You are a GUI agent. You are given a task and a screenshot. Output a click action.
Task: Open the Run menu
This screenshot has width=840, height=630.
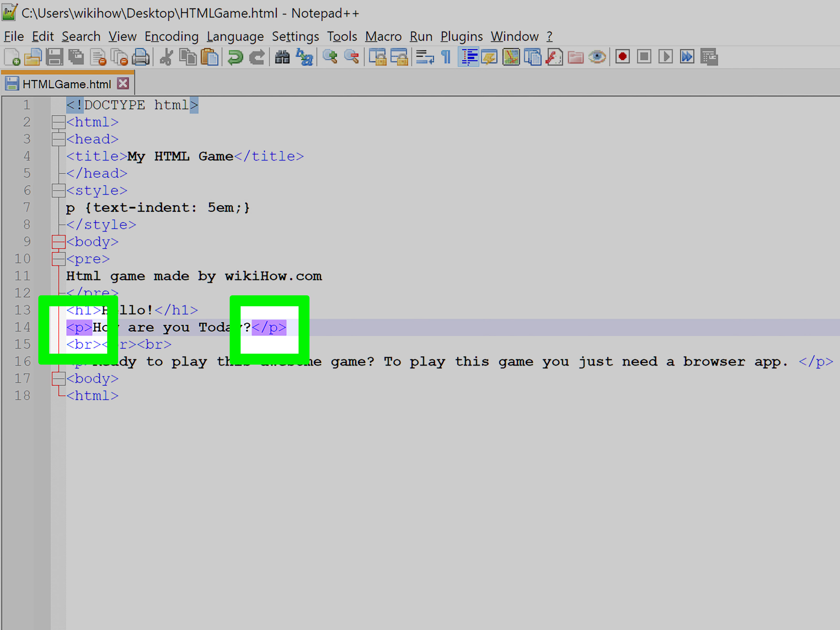coord(421,36)
